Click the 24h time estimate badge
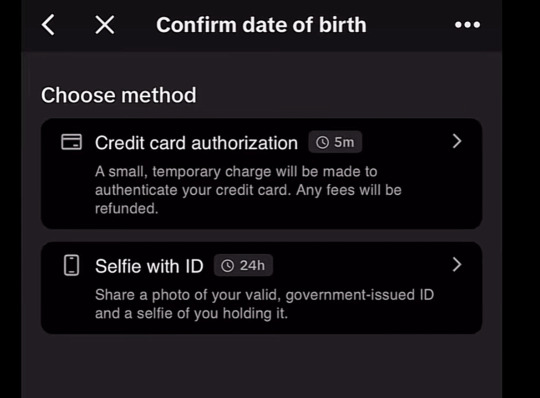The width and height of the screenshot is (540, 398). coord(243,265)
